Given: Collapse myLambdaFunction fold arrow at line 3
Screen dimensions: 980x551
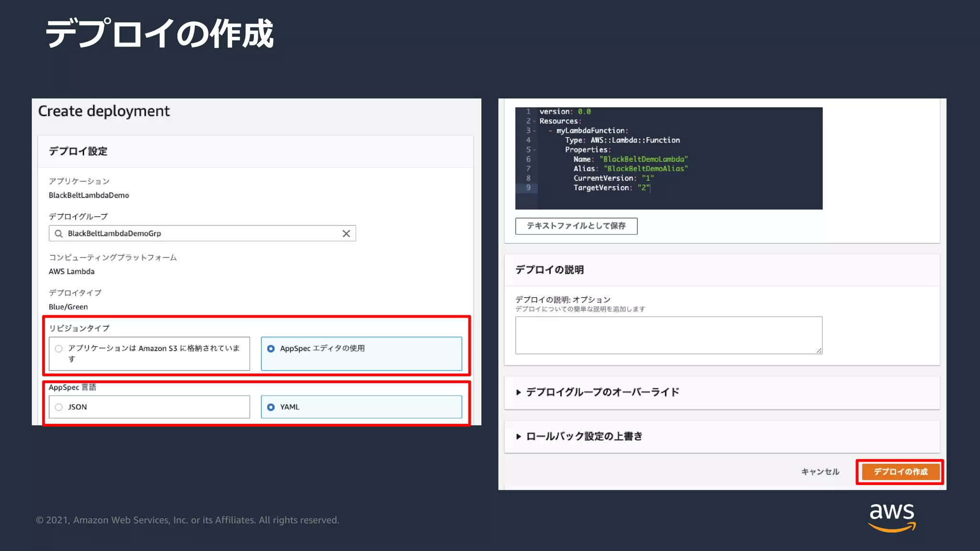Looking at the screenshot, I should tap(535, 131).
